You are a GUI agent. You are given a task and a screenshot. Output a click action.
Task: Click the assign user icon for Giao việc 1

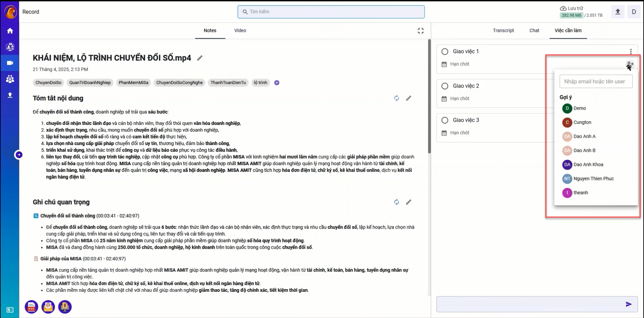point(630,64)
